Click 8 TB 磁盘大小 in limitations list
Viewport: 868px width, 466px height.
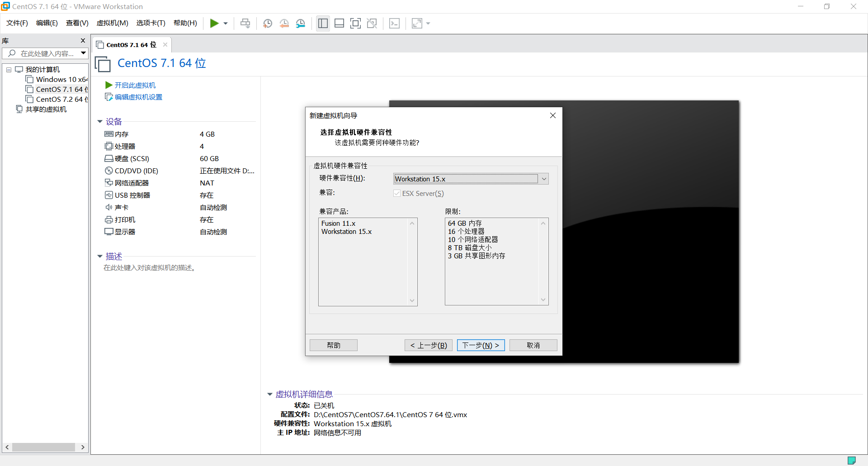pos(470,248)
